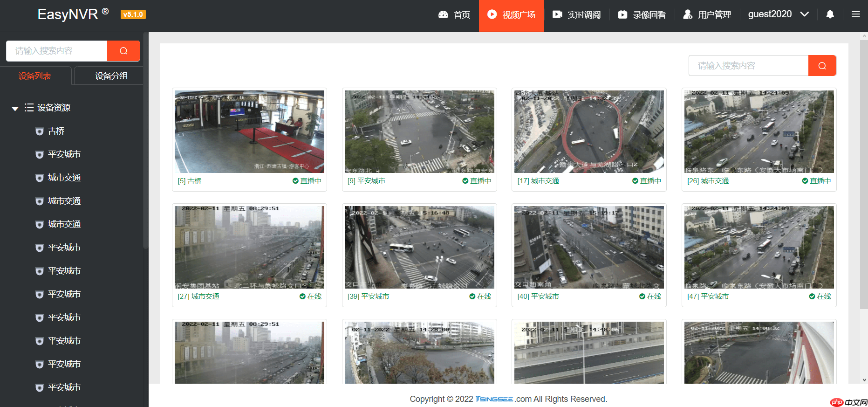Click the 直播中 status icon for [9] 平安城市
Image resolution: width=868 pixels, height=407 pixels.
465,181
